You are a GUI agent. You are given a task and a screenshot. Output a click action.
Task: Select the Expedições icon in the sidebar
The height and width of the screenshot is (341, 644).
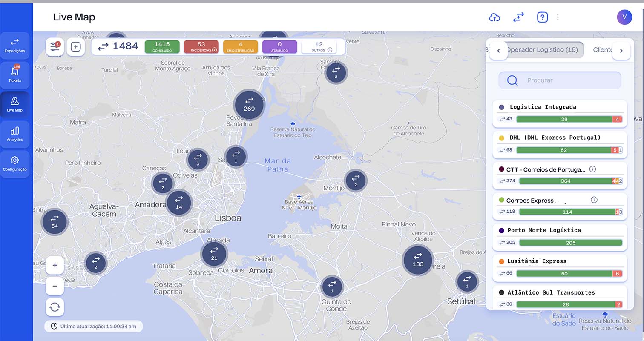(x=15, y=45)
